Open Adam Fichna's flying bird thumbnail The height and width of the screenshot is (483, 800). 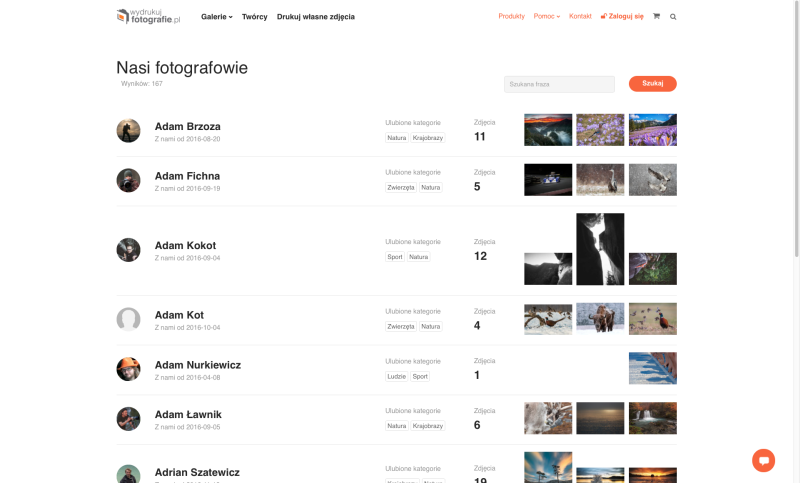tap(653, 180)
